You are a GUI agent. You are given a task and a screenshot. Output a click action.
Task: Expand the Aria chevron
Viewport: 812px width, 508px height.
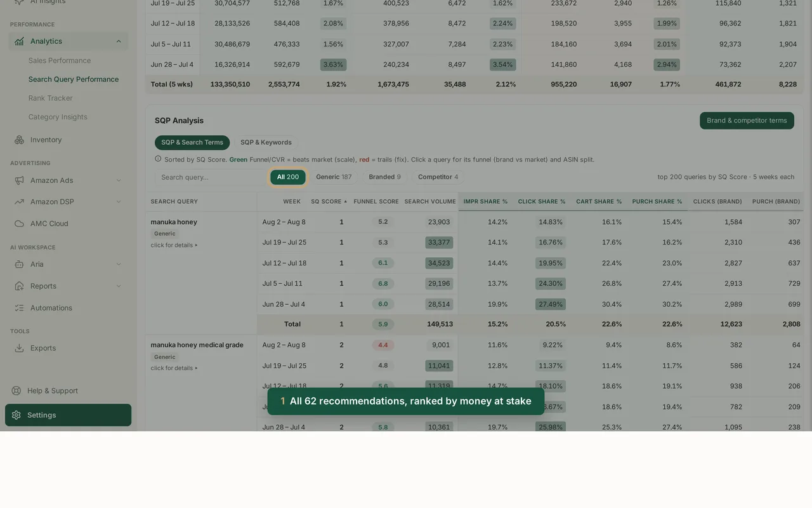(119, 264)
